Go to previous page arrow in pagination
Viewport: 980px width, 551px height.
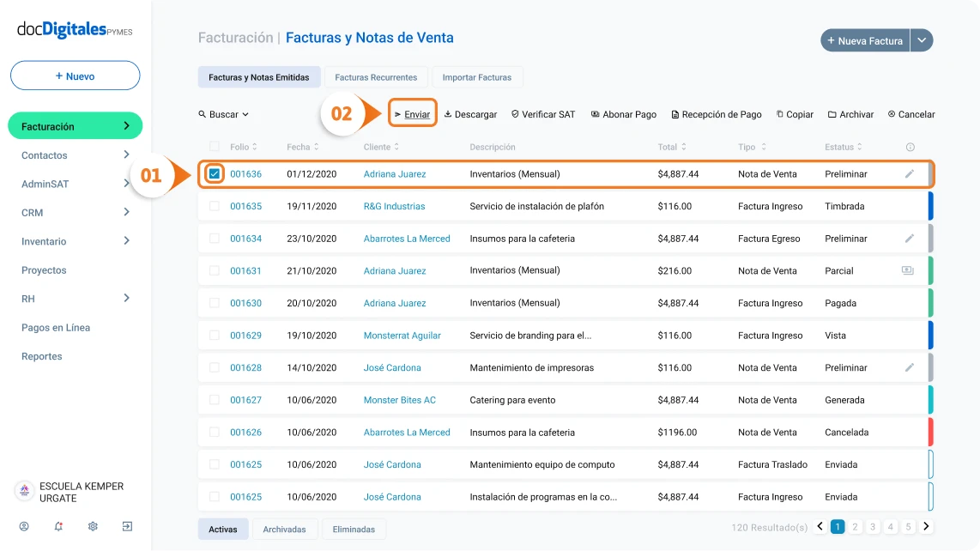pos(820,527)
